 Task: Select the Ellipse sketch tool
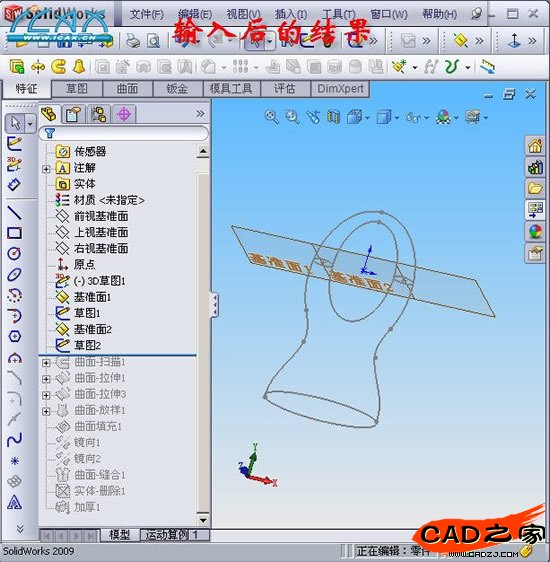(14, 274)
